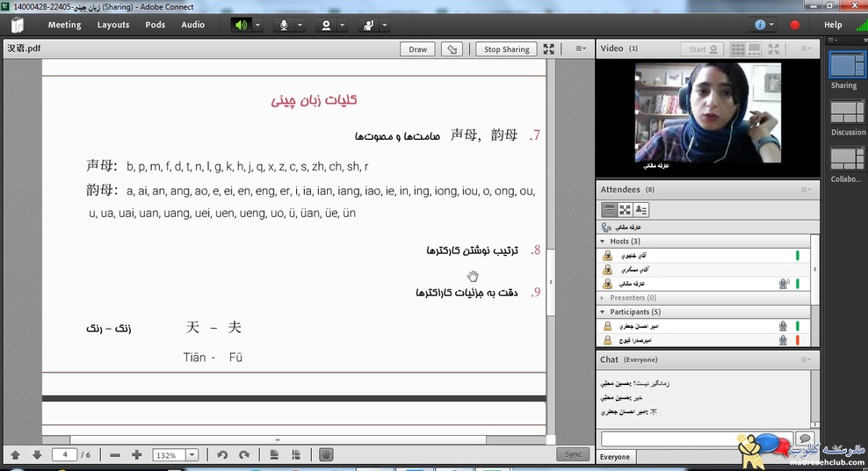The height and width of the screenshot is (471, 868).
Task: Zoom in with the plus icon
Action: pyautogui.click(x=137, y=455)
